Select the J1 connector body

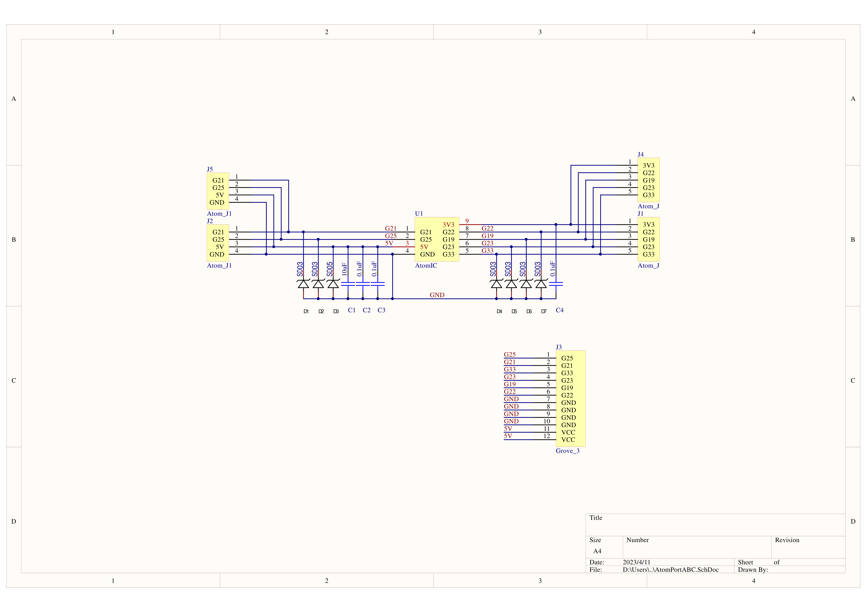click(649, 239)
